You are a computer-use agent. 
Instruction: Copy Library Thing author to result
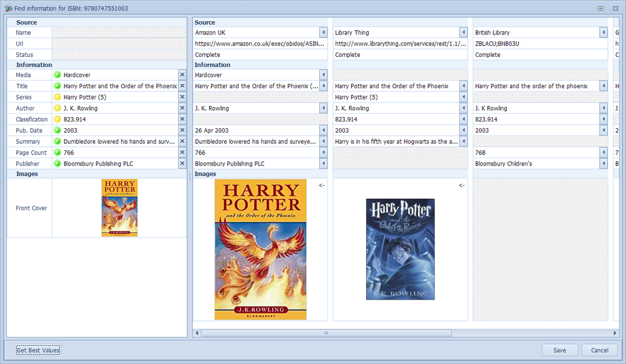pos(463,108)
